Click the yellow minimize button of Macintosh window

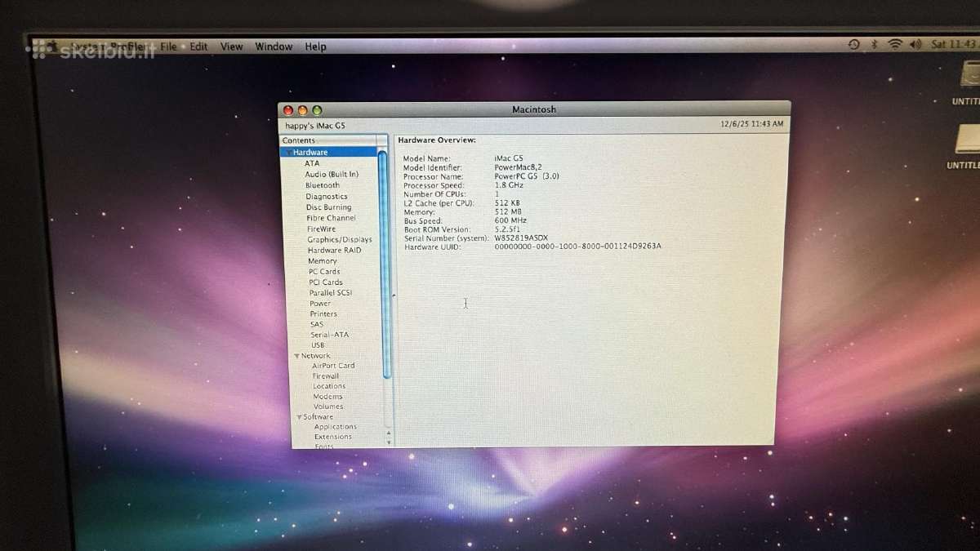[302, 110]
